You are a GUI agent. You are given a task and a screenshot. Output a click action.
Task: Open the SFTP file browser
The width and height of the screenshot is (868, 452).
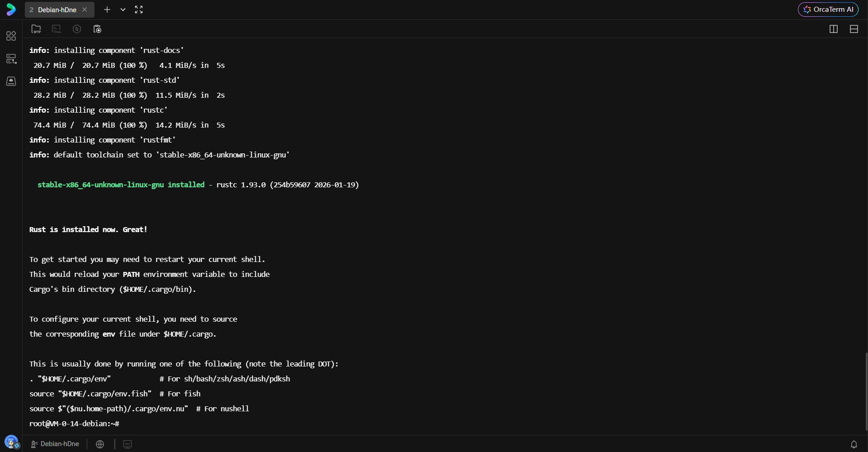tap(36, 29)
